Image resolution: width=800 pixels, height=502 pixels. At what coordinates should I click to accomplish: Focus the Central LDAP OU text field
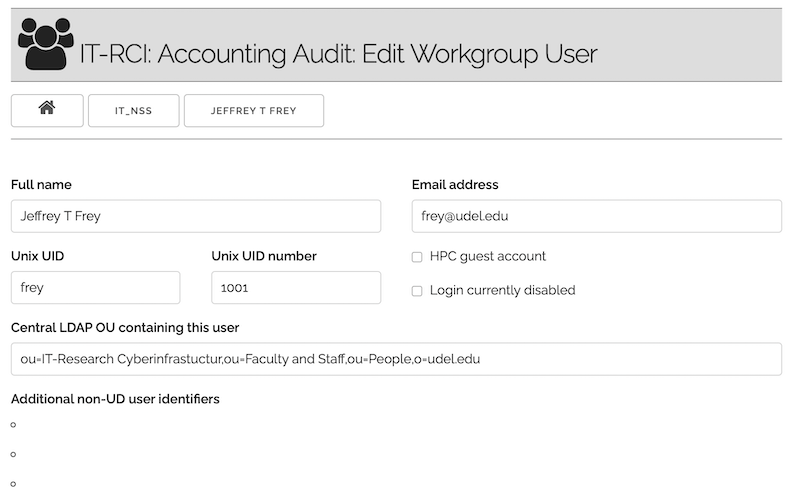click(396, 359)
